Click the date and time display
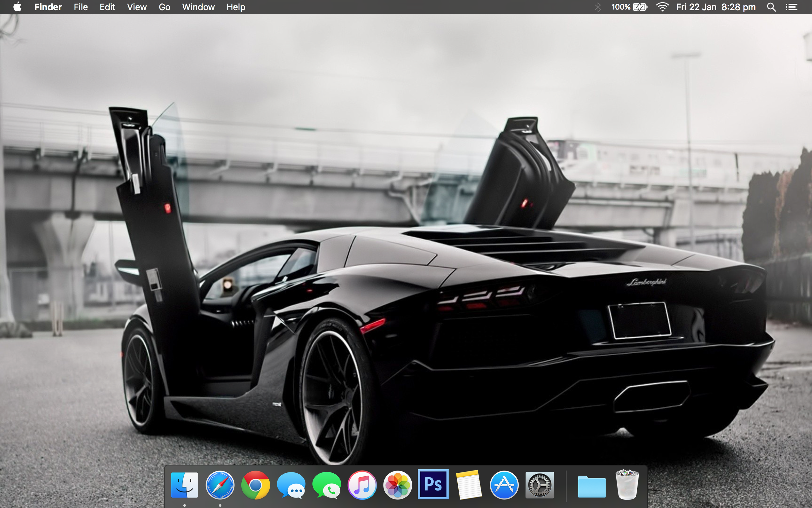 click(716, 7)
